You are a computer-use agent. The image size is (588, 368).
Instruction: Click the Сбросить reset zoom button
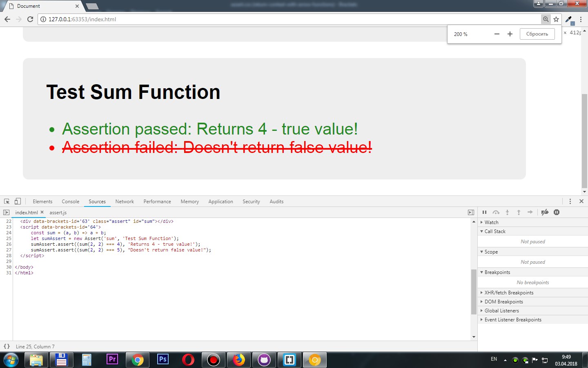[537, 34]
